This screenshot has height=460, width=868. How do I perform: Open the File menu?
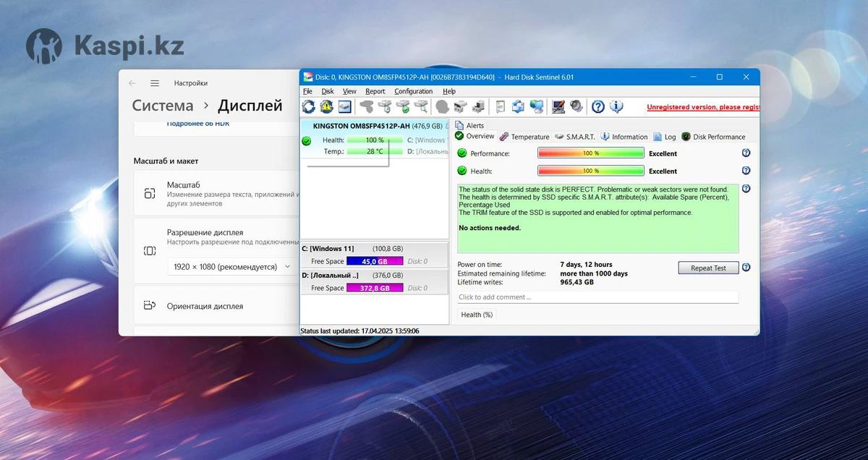click(x=307, y=91)
